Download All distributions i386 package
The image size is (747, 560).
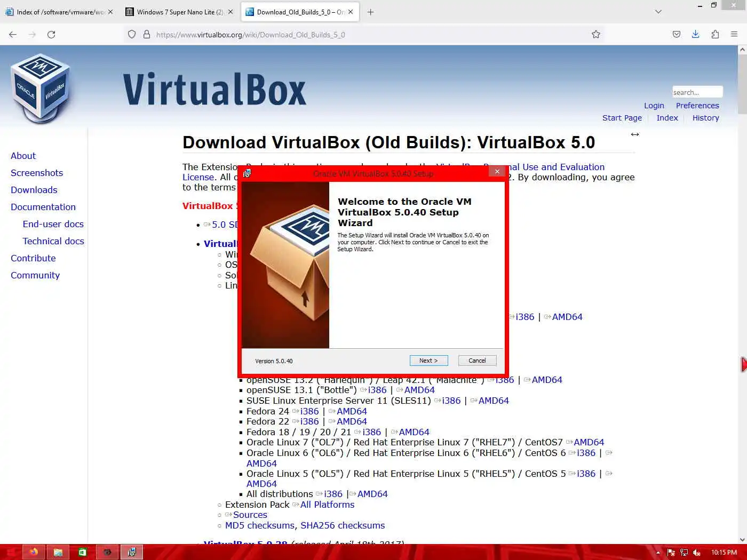tap(333, 494)
